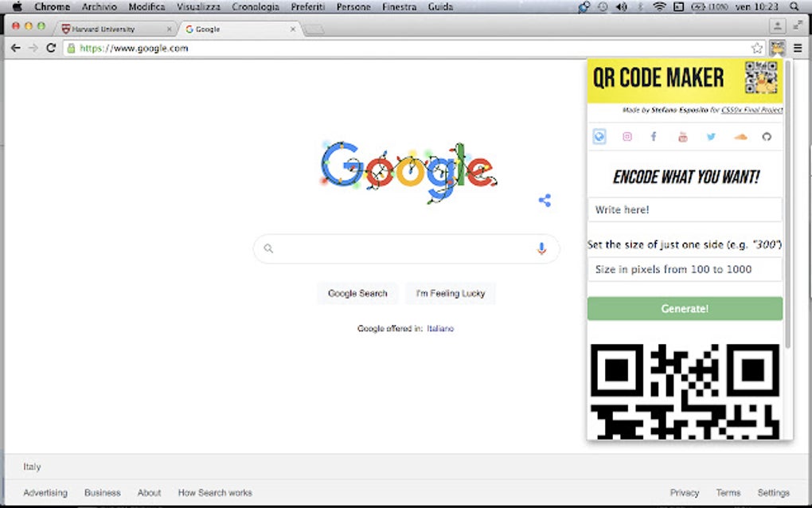Open Spotlight search from the macOS menu bar
This screenshot has width=812, height=508.
tap(794, 6)
